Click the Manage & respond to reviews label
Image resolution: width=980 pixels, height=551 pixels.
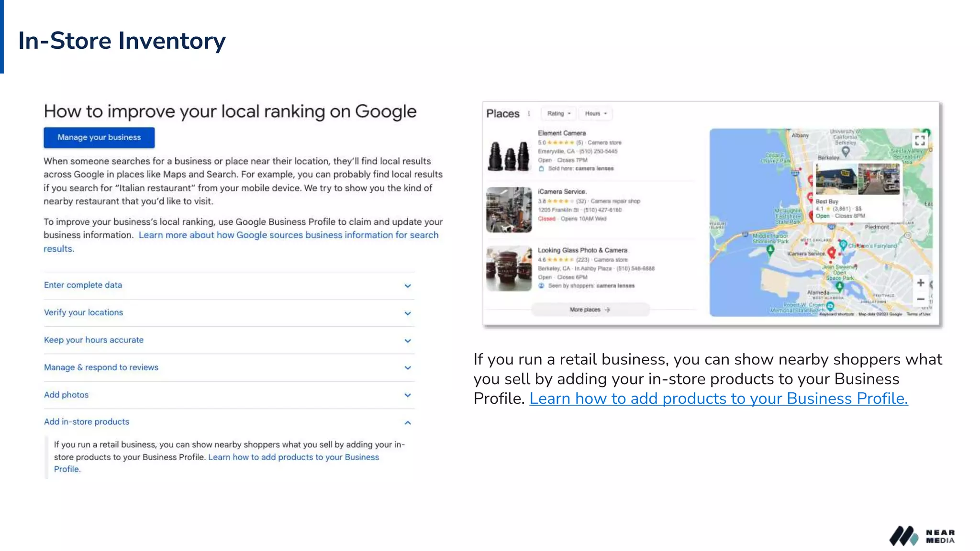[x=101, y=367]
